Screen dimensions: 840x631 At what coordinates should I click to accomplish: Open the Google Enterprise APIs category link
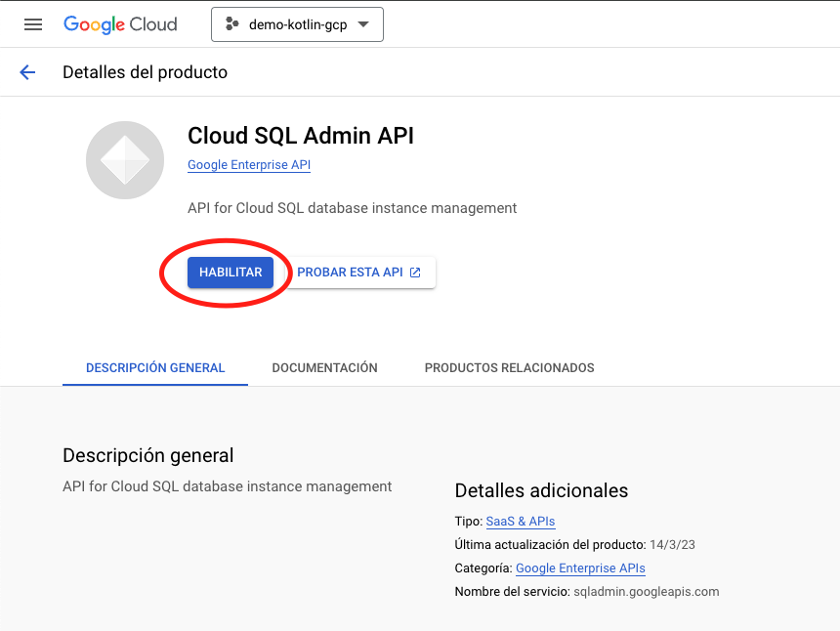click(x=580, y=568)
